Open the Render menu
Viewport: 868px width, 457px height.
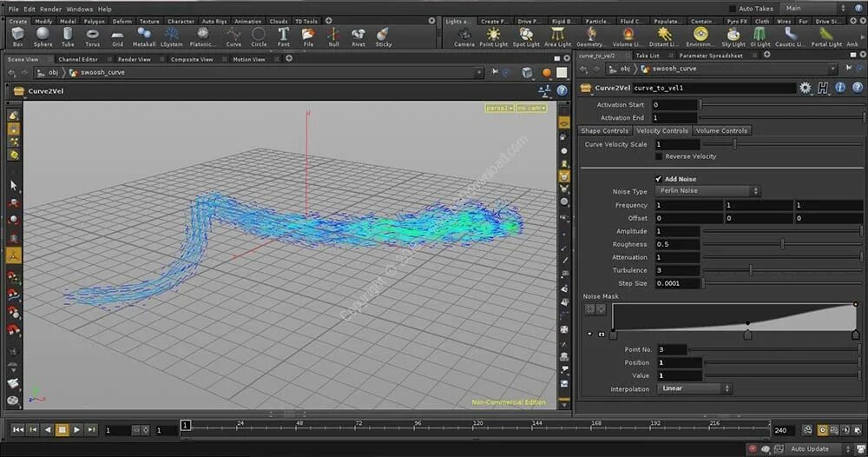click(x=50, y=9)
